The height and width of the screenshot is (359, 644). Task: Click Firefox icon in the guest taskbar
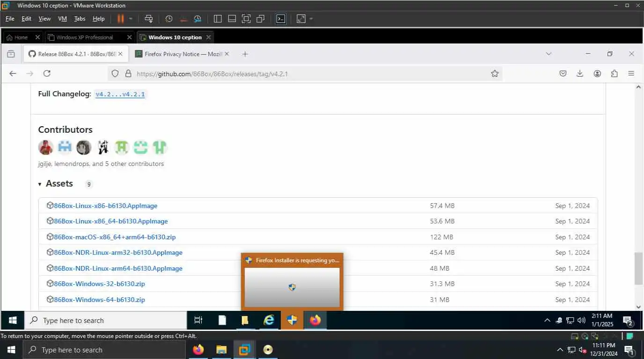pyautogui.click(x=315, y=320)
